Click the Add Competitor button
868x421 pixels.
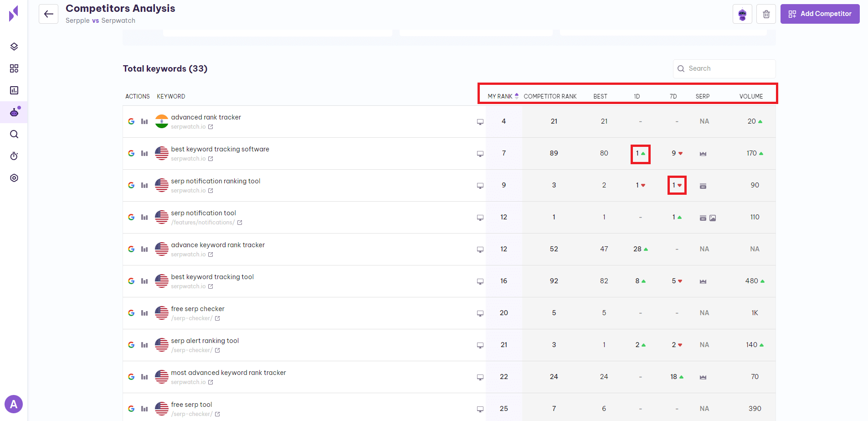(820, 14)
